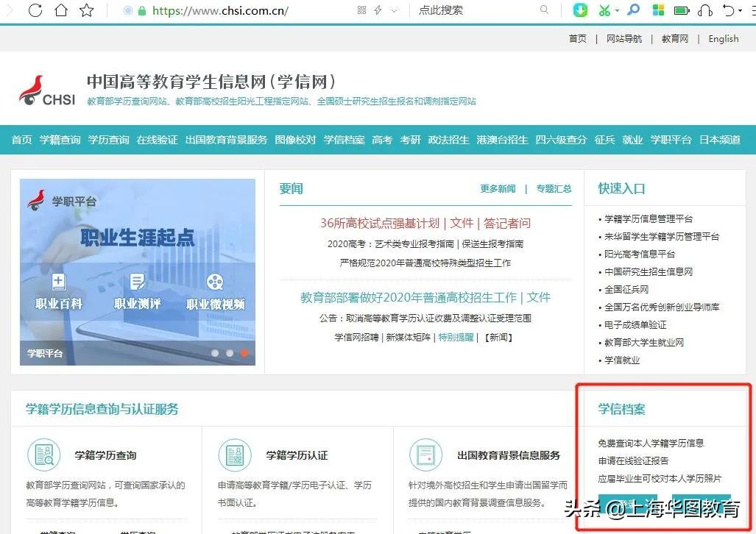Viewport: 756px width, 534px height.
Task: Open the 考研 navigation menu item
Action: [x=410, y=140]
